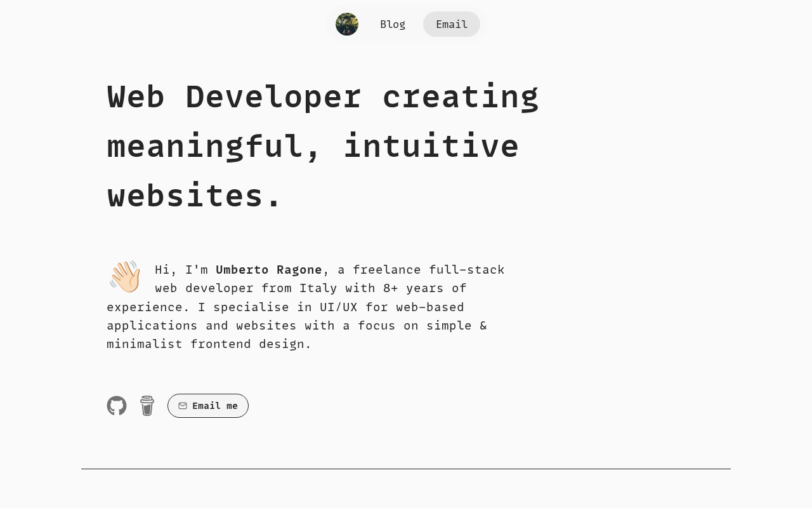Click the word 'creating' in the headline
The width and height of the screenshot is (812, 508).
461,97
